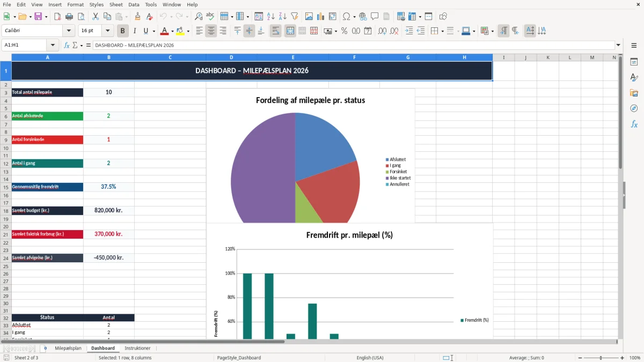Open Find and Replace magnifier icon

pyautogui.click(x=199, y=17)
